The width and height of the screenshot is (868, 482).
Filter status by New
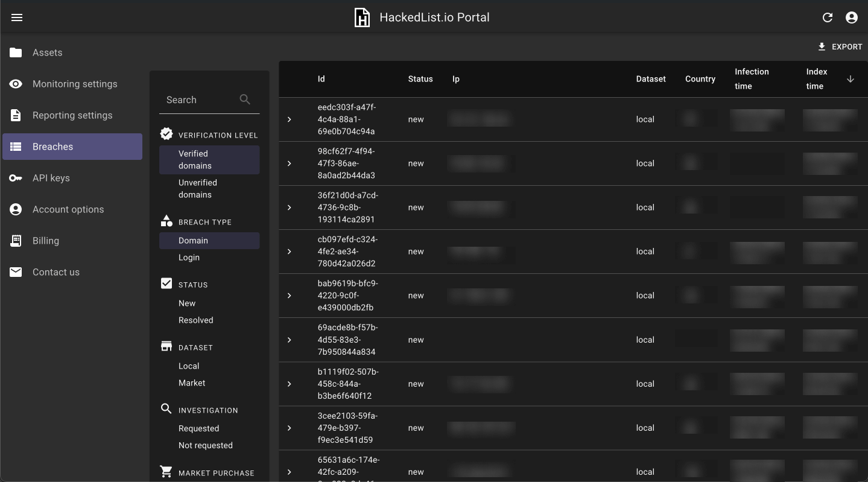tap(209, 303)
